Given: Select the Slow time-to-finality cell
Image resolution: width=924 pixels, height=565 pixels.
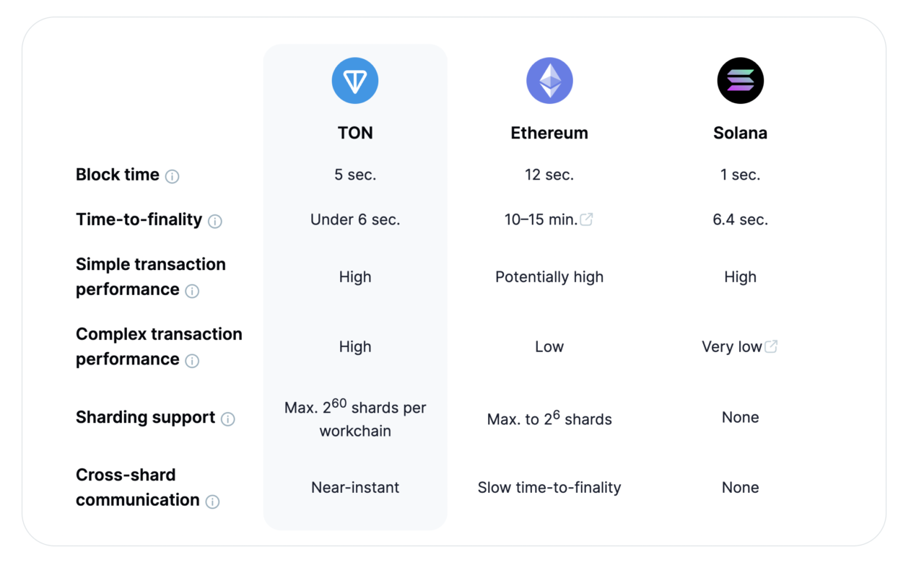Looking at the screenshot, I should [549, 487].
